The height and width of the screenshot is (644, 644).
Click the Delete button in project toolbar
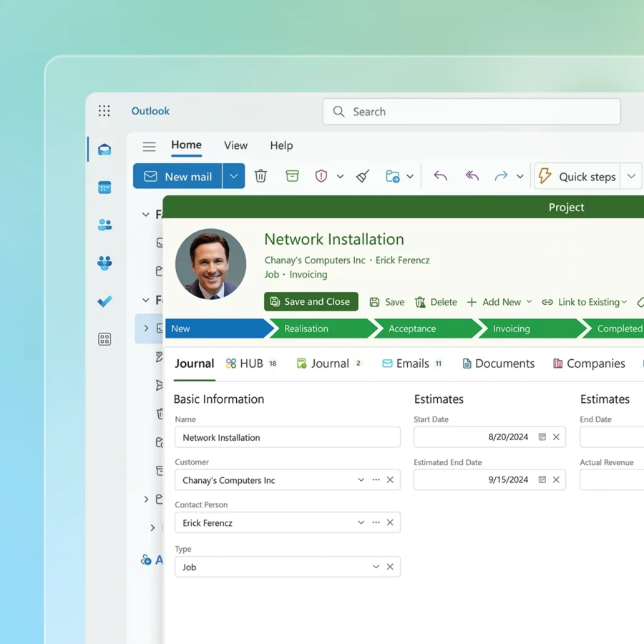436,302
